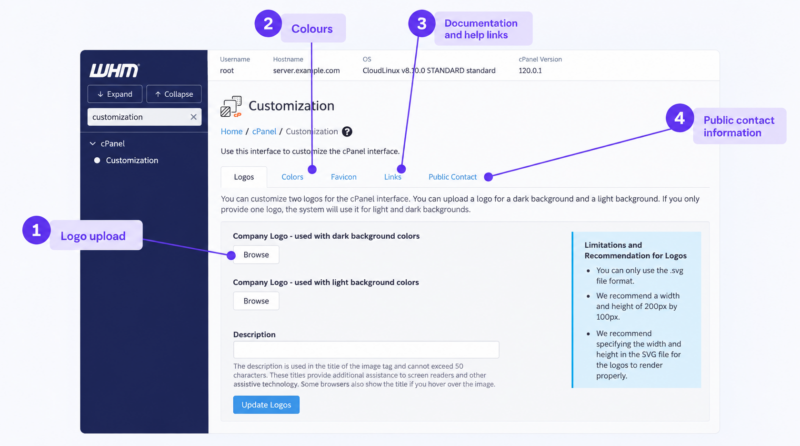Switch to the Colors tab
This screenshot has height=446, width=800.
[x=292, y=177]
